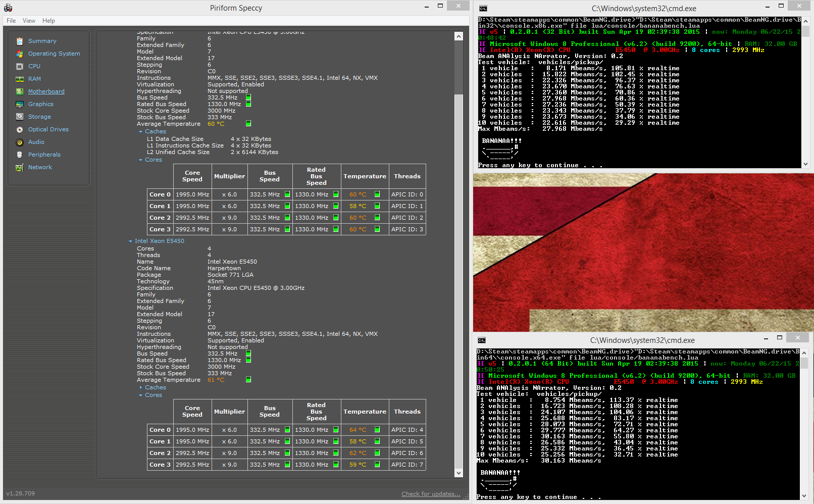Open the Help menu
The image size is (814, 504).
point(48,21)
